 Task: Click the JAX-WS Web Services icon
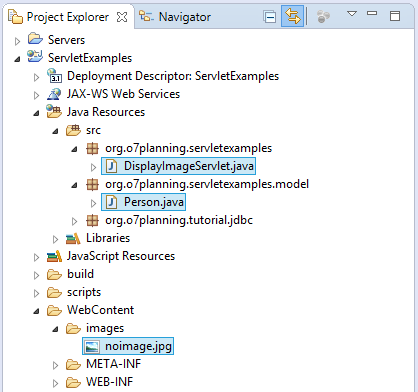click(54, 94)
